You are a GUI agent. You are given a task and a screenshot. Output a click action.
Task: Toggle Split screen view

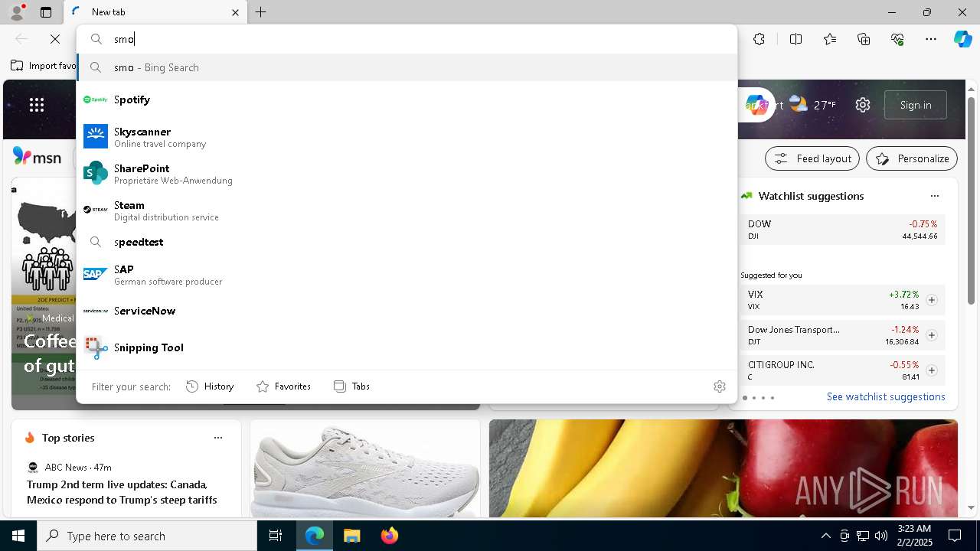tap(795, 39)
